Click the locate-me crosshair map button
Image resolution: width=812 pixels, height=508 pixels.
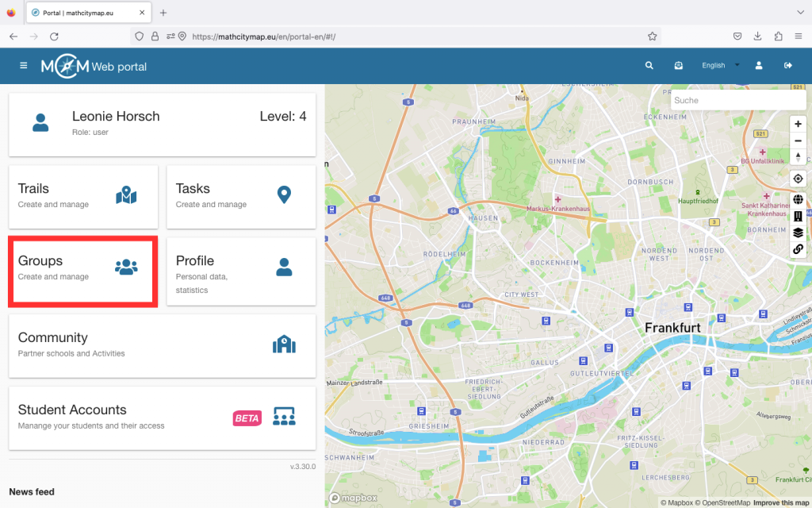pos(798,179)
